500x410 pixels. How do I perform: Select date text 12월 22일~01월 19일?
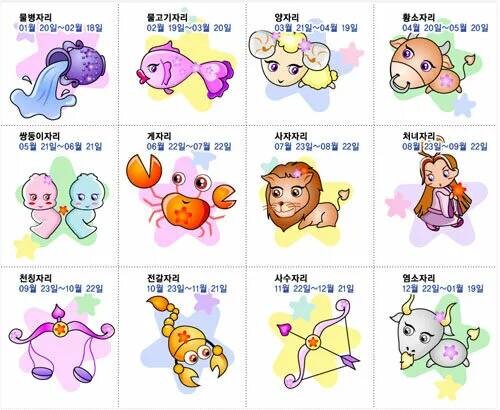(x=443, y=288)
